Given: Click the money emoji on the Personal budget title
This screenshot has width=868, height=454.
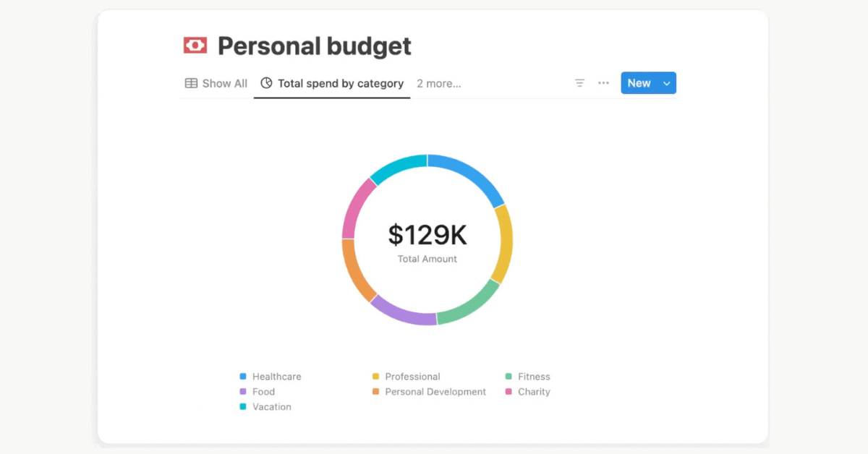Looking at the screenshot, I should [x=195, y=45].
